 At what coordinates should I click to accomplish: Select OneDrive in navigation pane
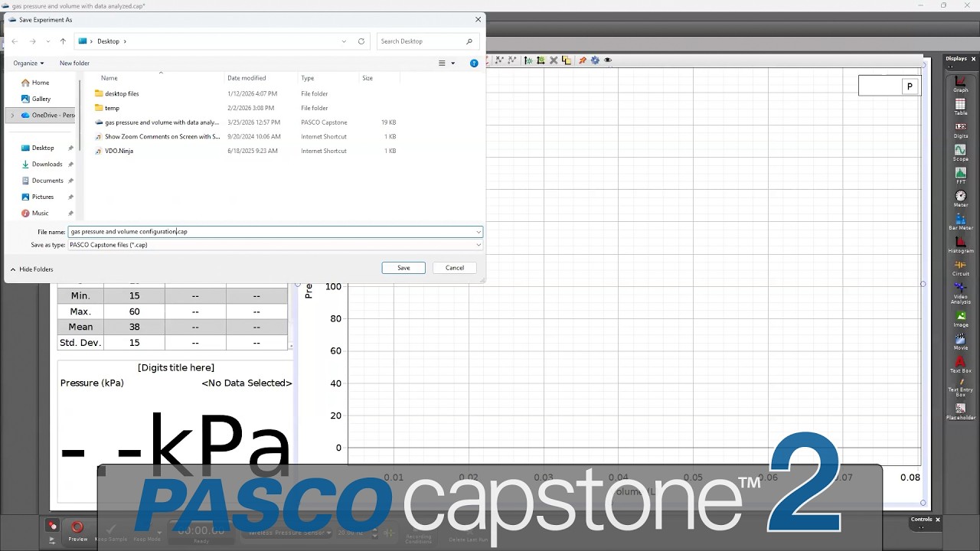[x=48, y=115]
